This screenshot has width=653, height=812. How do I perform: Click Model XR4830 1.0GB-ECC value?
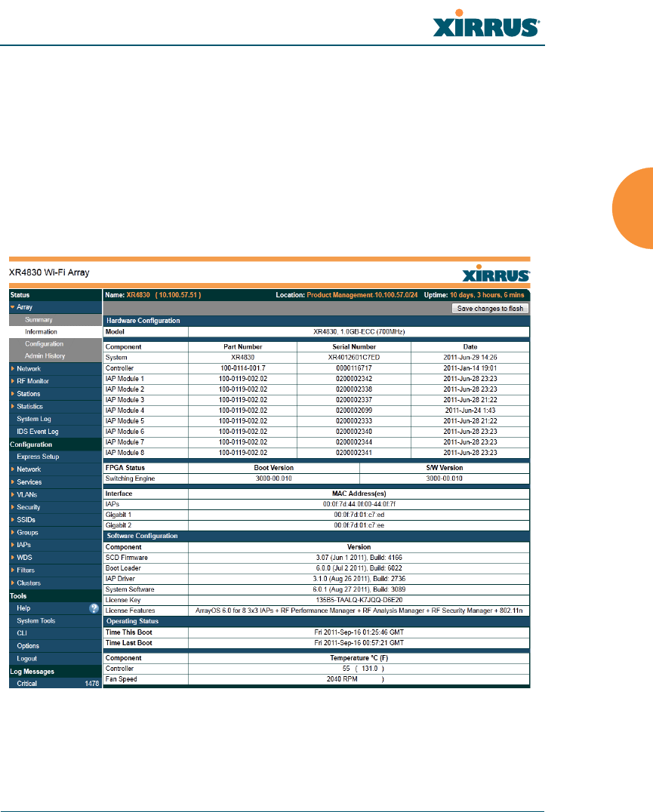coord(359,331)
